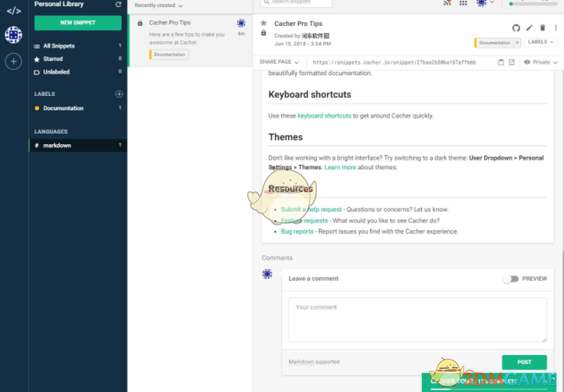Click in the Your comment text box
Viewport: 564px width, 392px height.
point(417,320)
